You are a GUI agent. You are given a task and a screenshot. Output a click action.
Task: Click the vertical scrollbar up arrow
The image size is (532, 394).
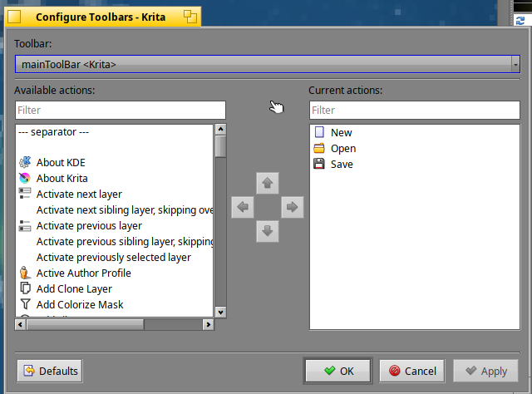coord(220,130)
